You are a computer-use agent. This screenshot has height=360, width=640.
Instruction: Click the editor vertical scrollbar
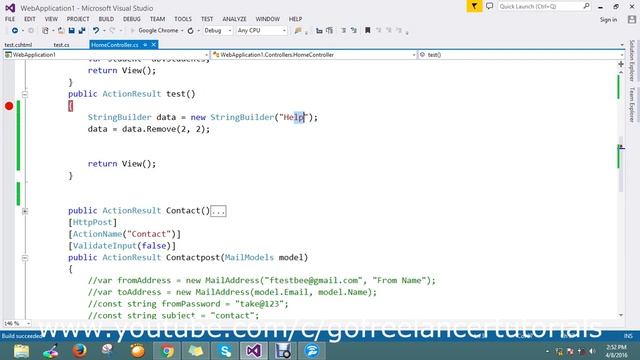[621, 192]
